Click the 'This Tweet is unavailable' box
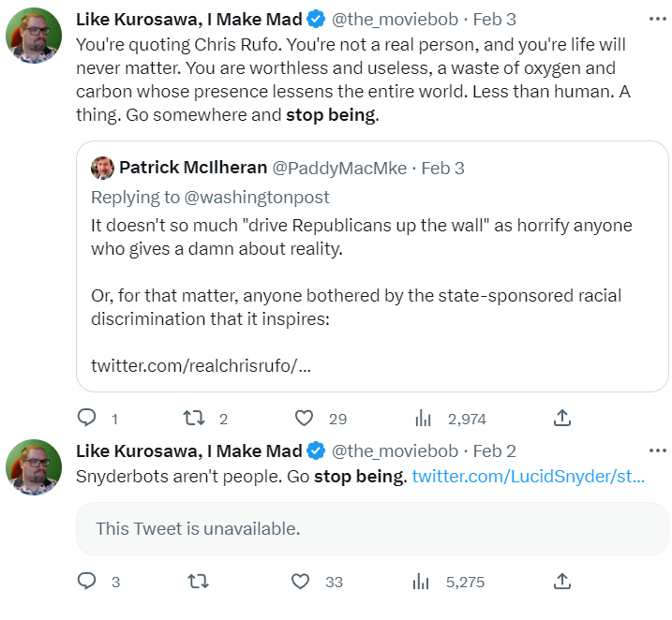 pyautogui.click(x=372, y=528)
